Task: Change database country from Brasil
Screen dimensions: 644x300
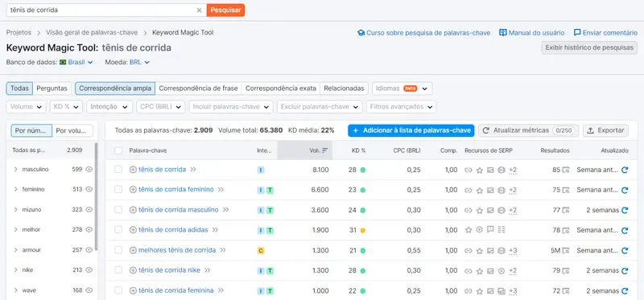Action: pos(76,63)
